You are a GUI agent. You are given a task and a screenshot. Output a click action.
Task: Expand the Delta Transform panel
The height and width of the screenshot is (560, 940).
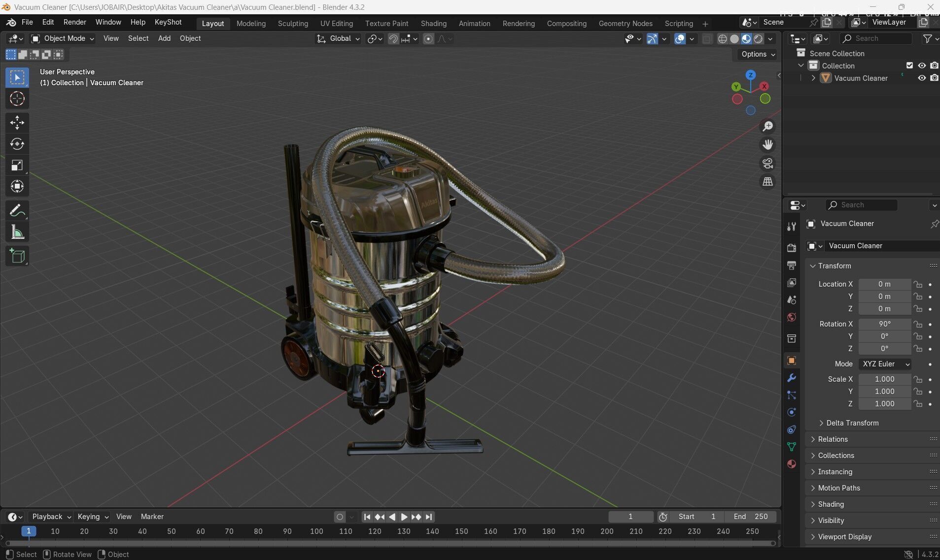coord(852,423)
